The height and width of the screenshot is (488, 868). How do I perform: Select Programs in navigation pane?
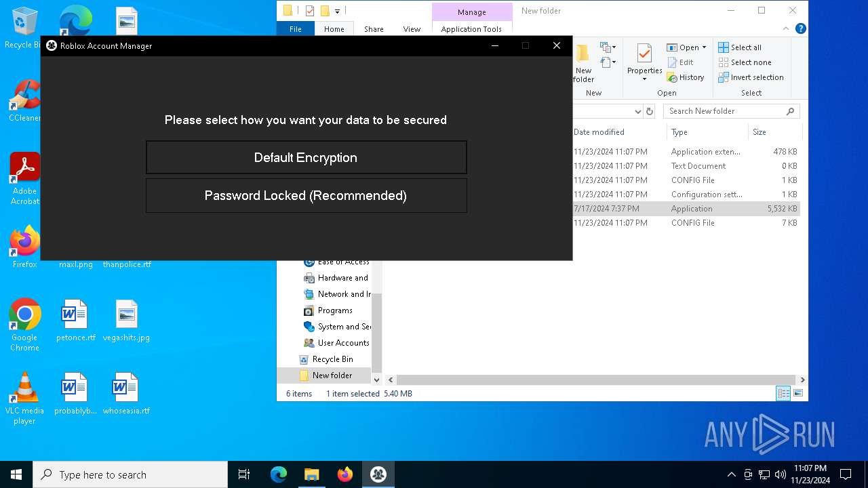pyautogui.click(x=328, y=310)
